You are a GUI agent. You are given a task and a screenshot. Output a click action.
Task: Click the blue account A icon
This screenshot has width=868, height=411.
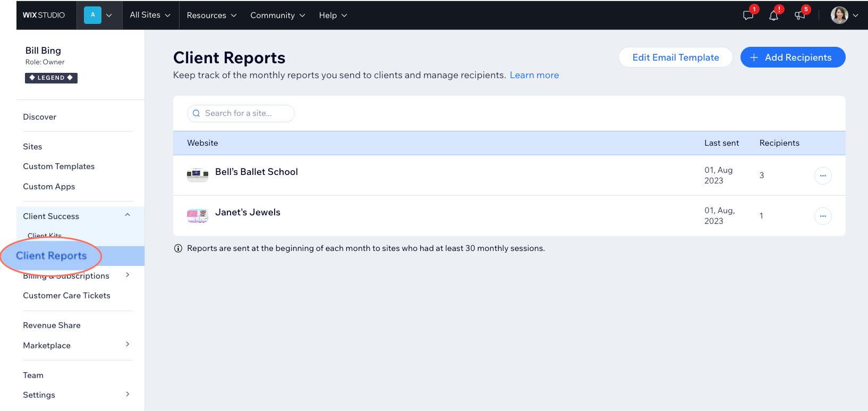tap(92, 15)
